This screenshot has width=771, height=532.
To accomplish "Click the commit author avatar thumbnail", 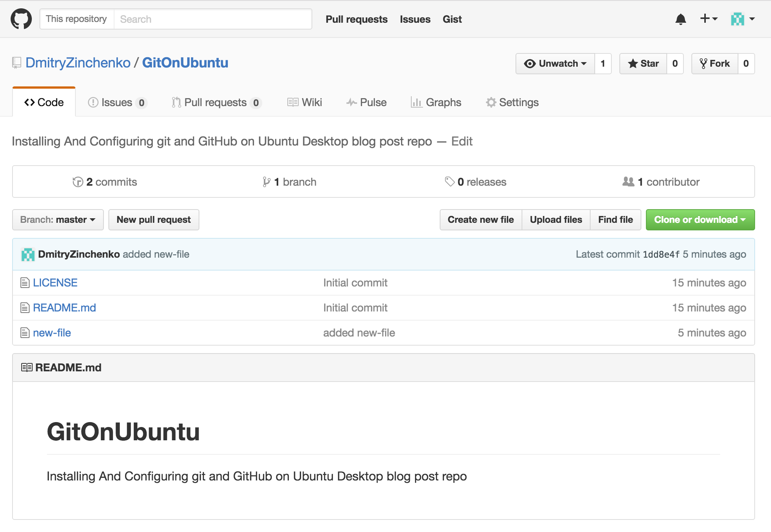I will (x=28, y=254).
